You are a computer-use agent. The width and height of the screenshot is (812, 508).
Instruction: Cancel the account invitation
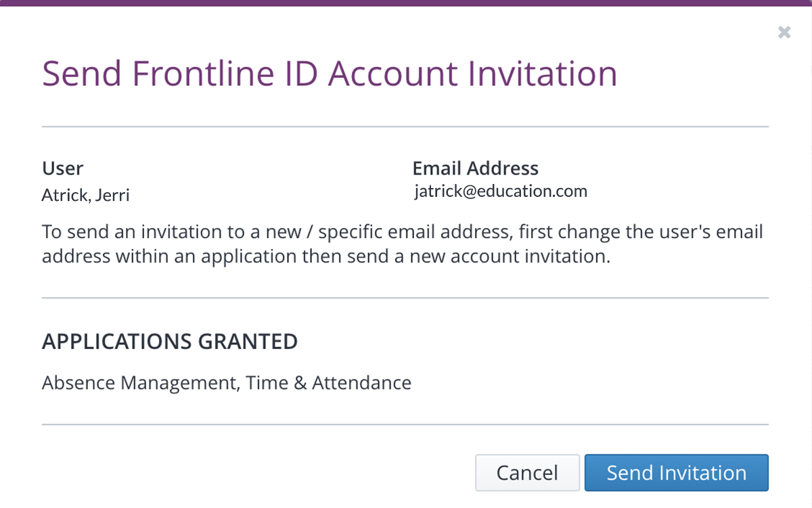(527, 472)
